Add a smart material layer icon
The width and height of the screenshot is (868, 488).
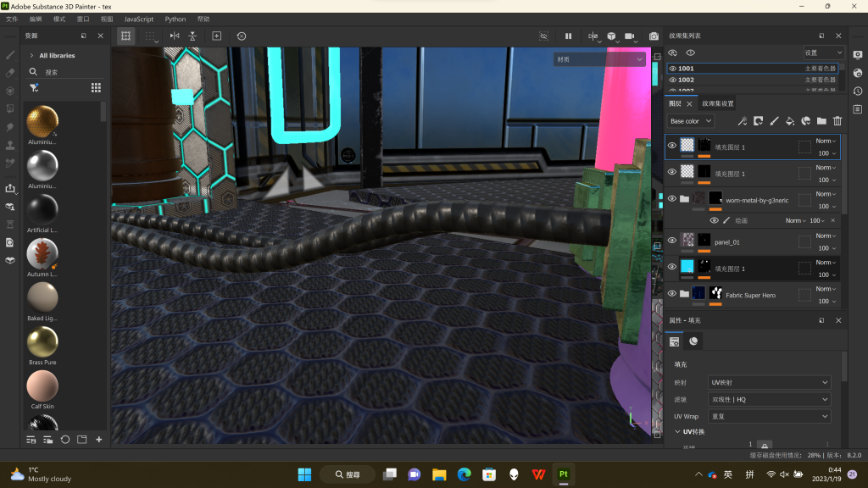[806, 121]
